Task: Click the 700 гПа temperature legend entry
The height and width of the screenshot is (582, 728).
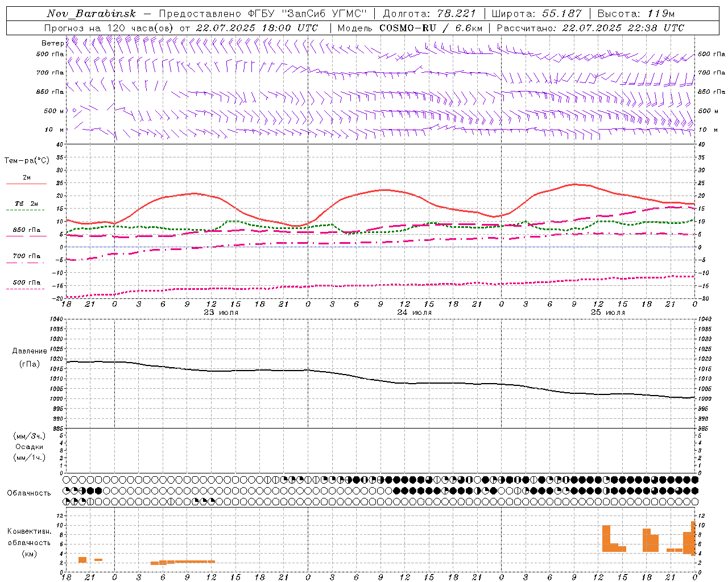Action: click(x=27, y=256)
